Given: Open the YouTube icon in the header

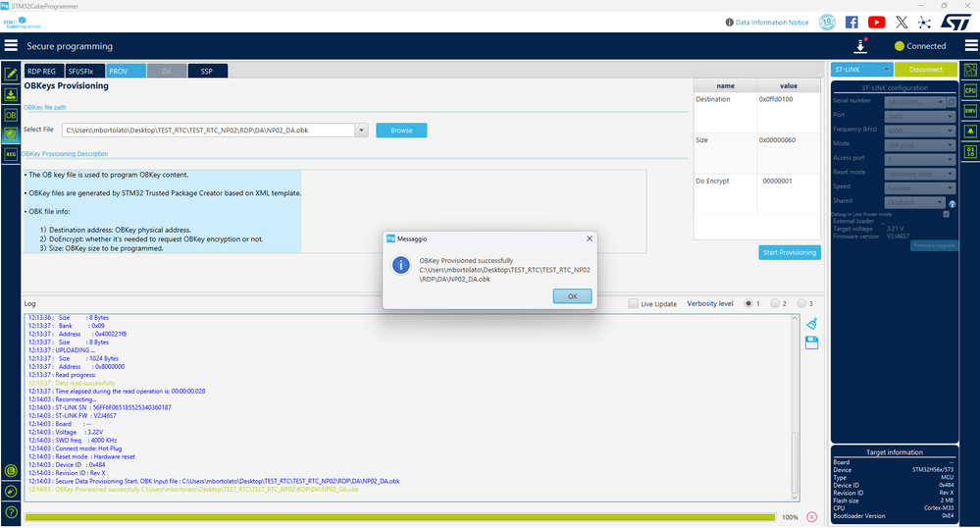Looking at the screenshot, I should (x=876, y=23).
